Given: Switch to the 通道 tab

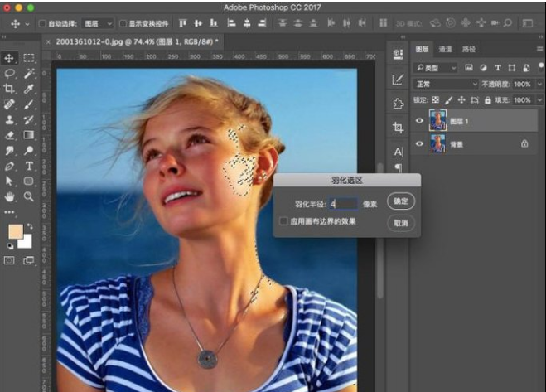Looking at the screenshot, I should tap(445, 50).
